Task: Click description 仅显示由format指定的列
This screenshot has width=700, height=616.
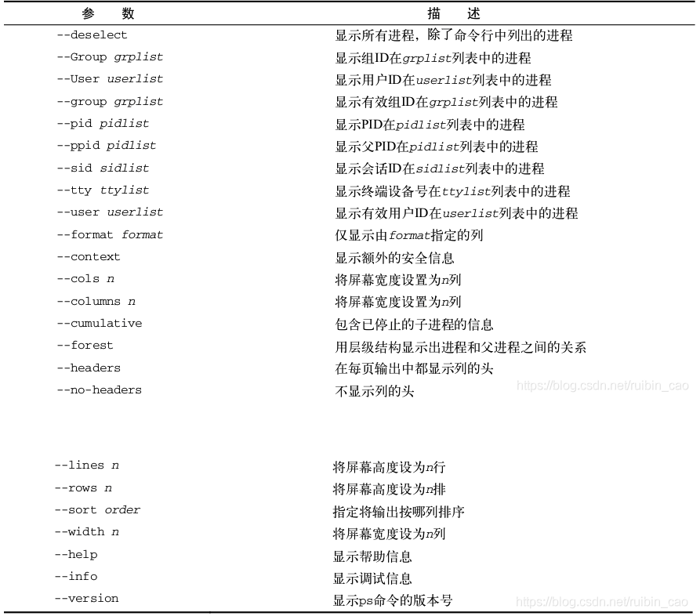Action: click(409, 235)
